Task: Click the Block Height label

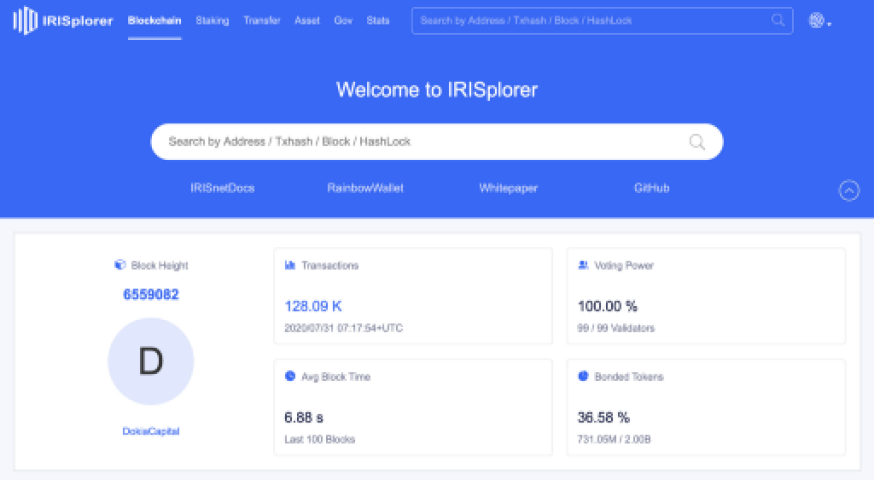Action: pos(159,265)
